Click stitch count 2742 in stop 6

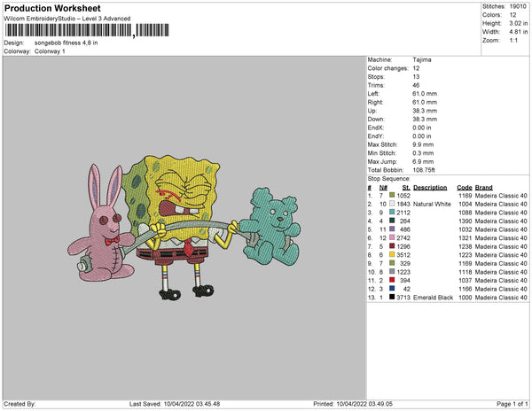point(403,238)
